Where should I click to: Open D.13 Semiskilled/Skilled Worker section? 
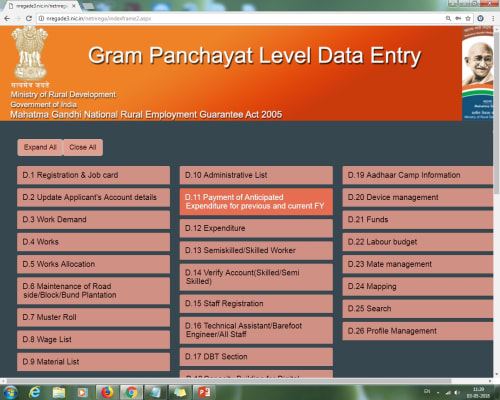(x=256, y=251)
